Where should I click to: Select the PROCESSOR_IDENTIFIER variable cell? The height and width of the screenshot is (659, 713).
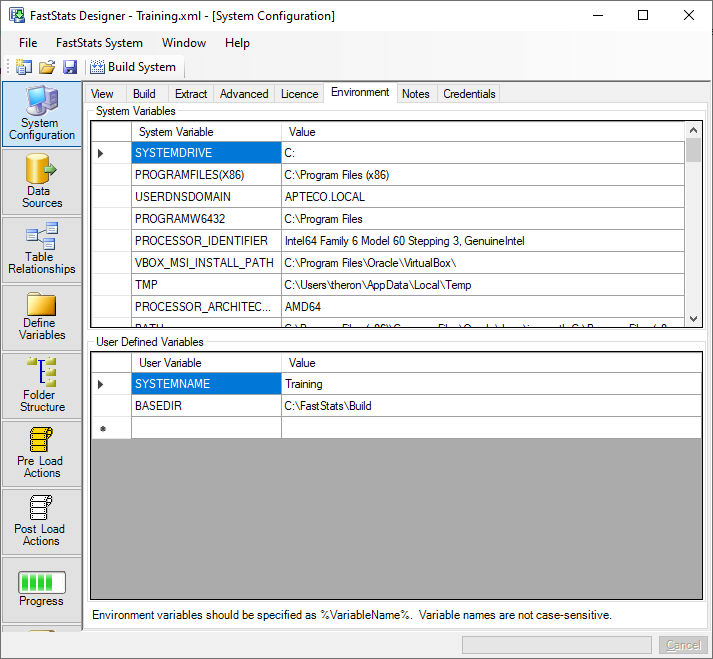[206, 241]
